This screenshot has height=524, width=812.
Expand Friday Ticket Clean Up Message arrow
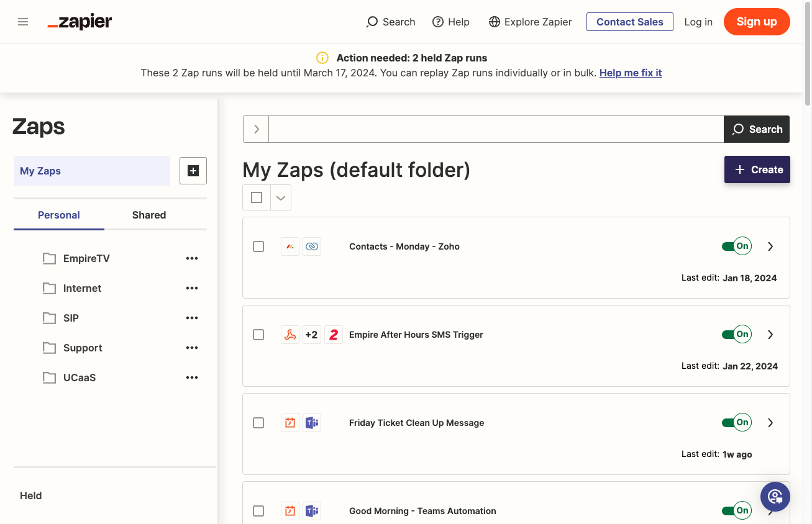pos(770,423)
